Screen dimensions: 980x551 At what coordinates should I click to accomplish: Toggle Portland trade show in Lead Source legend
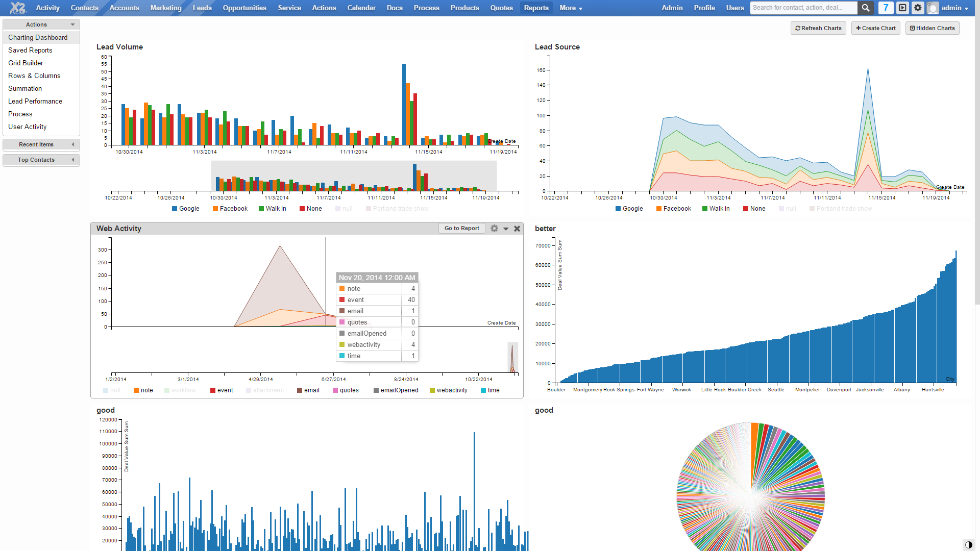tap(841, 209)
